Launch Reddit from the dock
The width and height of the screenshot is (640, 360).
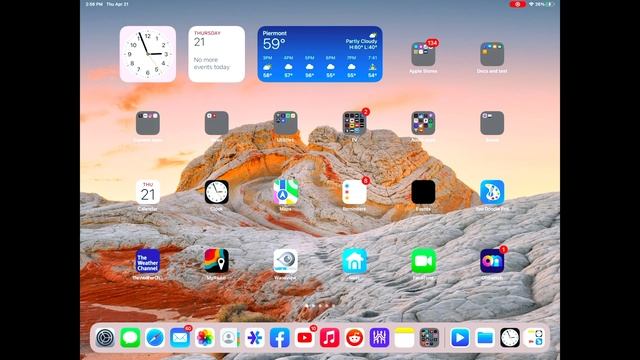[354, 338]
